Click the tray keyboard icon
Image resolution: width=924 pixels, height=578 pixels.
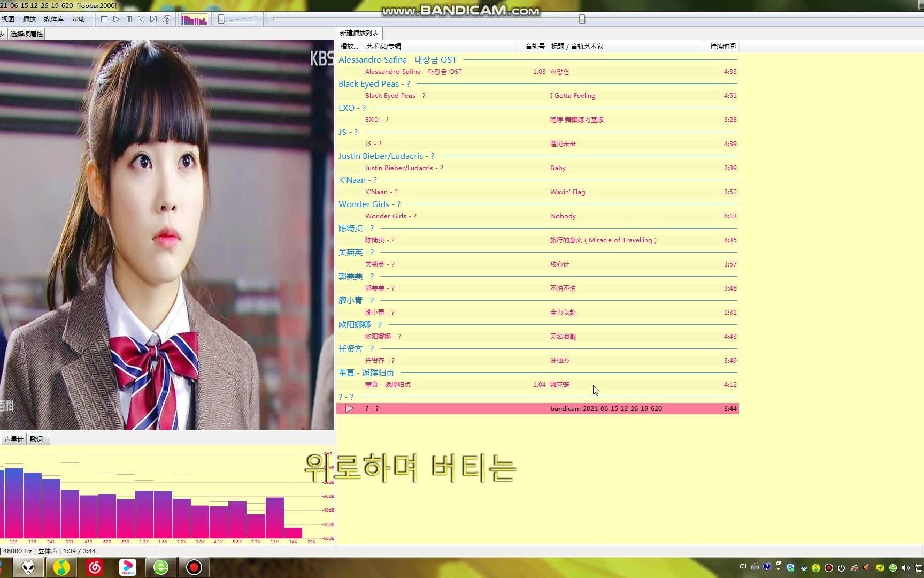click(x=755, y=567)
